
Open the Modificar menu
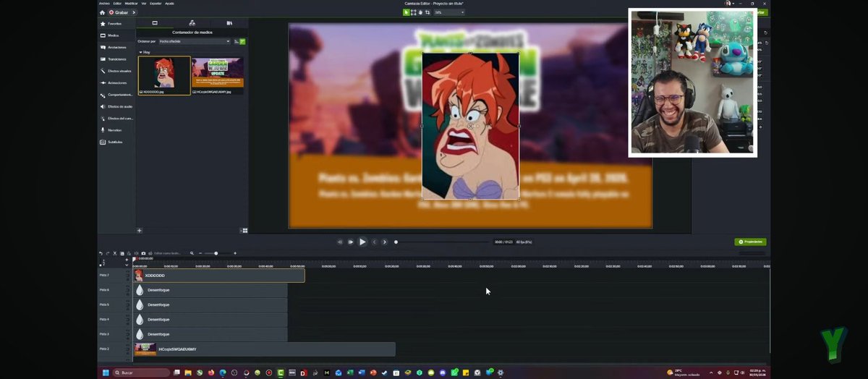132,3
